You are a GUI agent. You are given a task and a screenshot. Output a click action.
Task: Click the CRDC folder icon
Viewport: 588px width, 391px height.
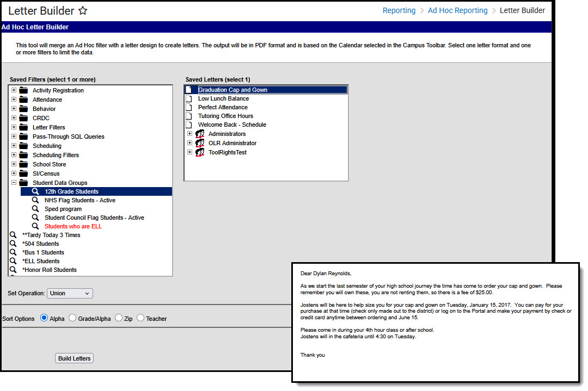tap(23, 118)
